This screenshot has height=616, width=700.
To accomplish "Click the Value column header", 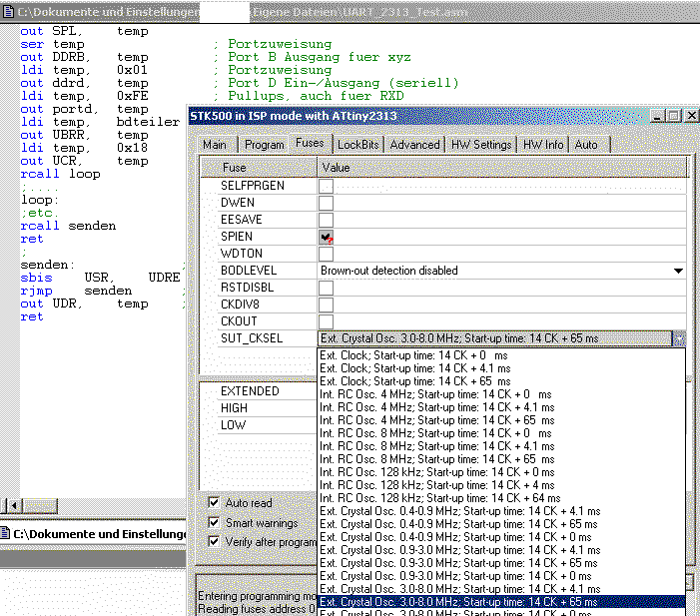I will tap(502, 168).
